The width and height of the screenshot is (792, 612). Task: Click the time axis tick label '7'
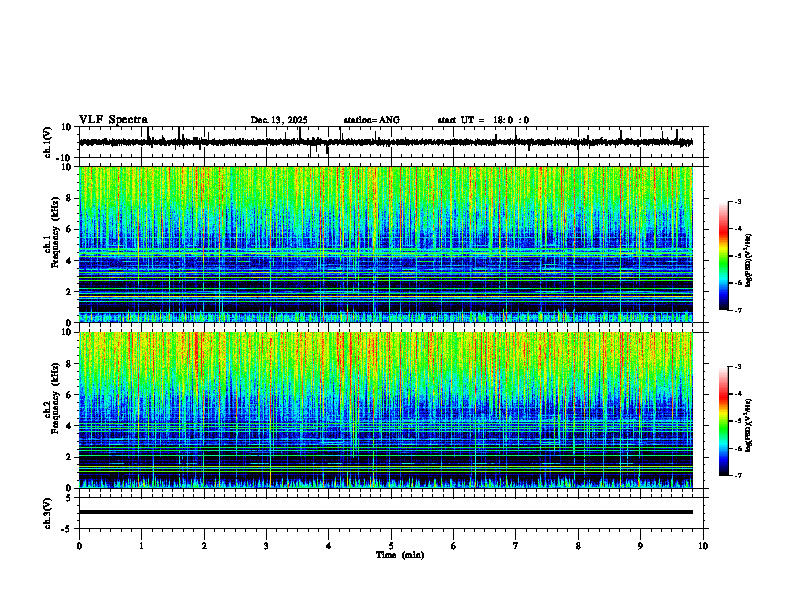point(516,546)
